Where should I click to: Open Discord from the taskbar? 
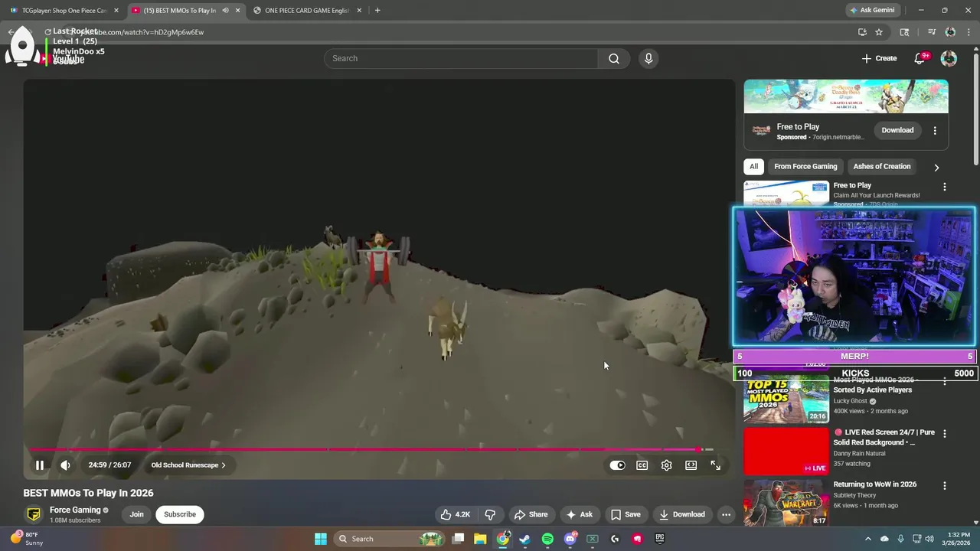(570, 539)
